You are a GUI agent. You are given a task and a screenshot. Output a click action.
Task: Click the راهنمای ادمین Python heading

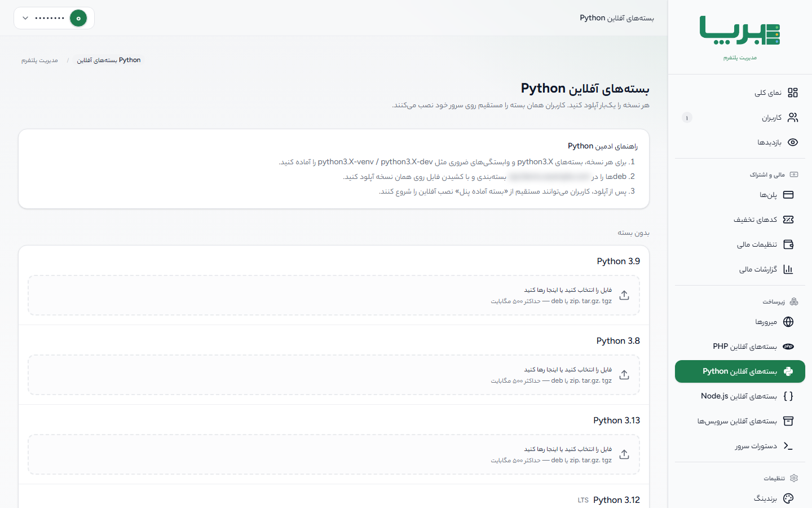coord(603,146)
